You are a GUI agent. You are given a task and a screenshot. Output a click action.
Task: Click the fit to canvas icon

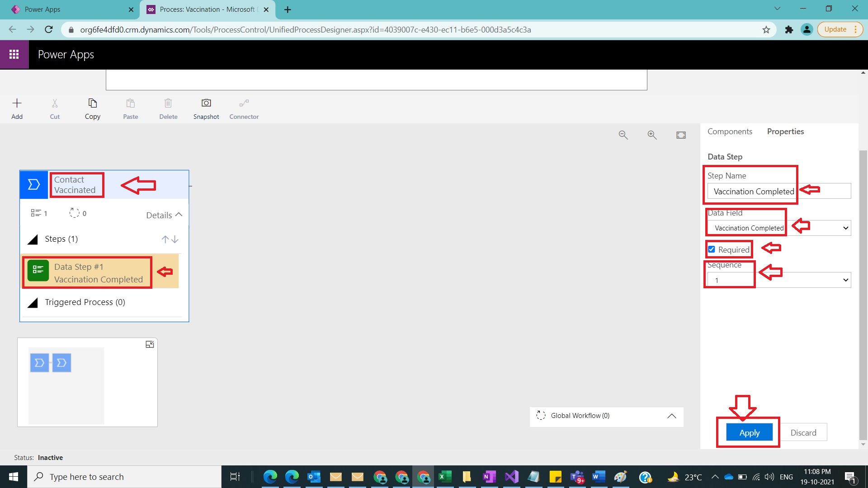(681, 135)
